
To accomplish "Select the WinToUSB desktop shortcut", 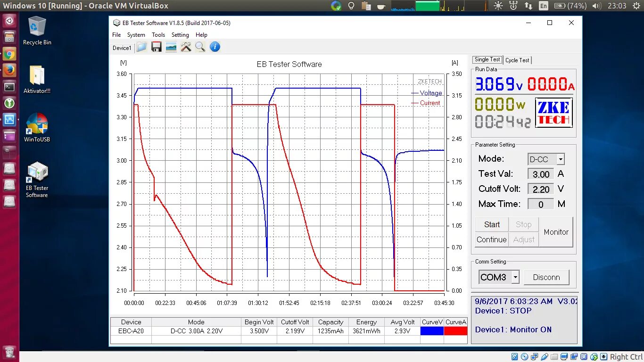I will point(37,128).
